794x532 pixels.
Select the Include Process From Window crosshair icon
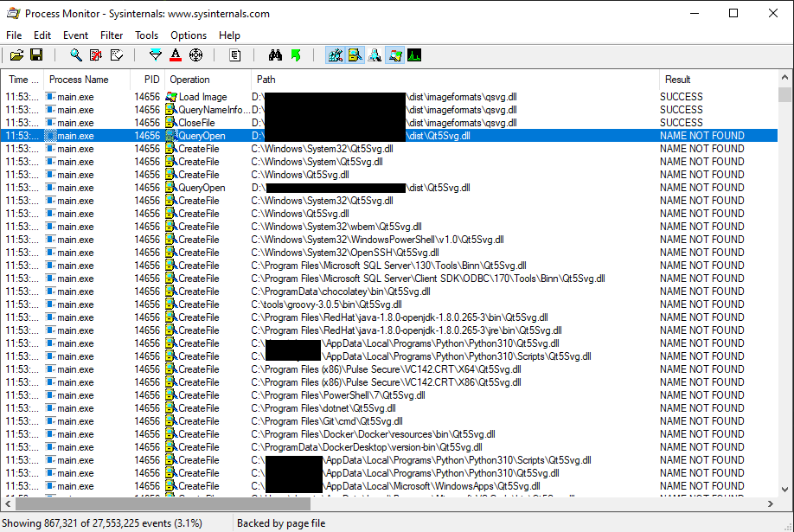(196, 55)
